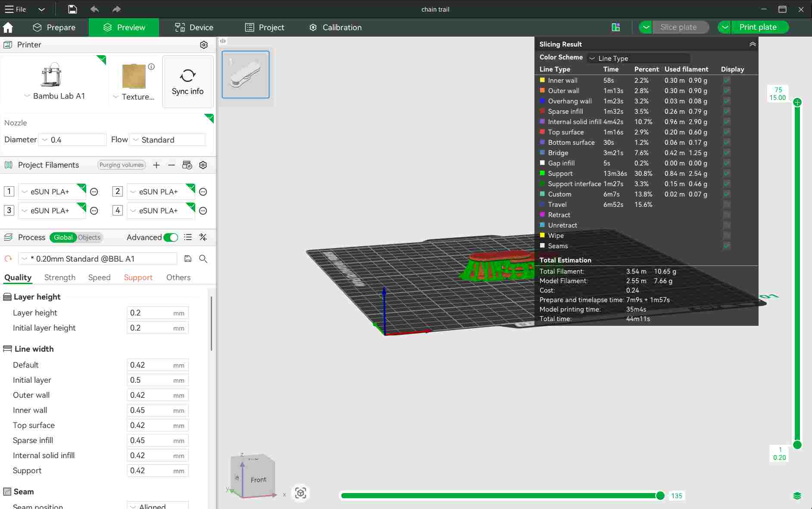Open Project Filaments settings gear
This screenshot has height=509, width=812.
[203, 165]
